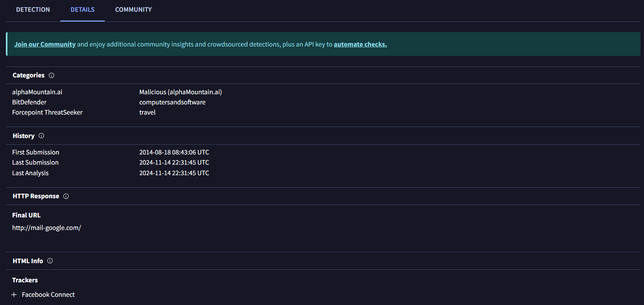644x305 pixels.
Task: Click the Categories info icon
Action: click(x=51, y=75)
